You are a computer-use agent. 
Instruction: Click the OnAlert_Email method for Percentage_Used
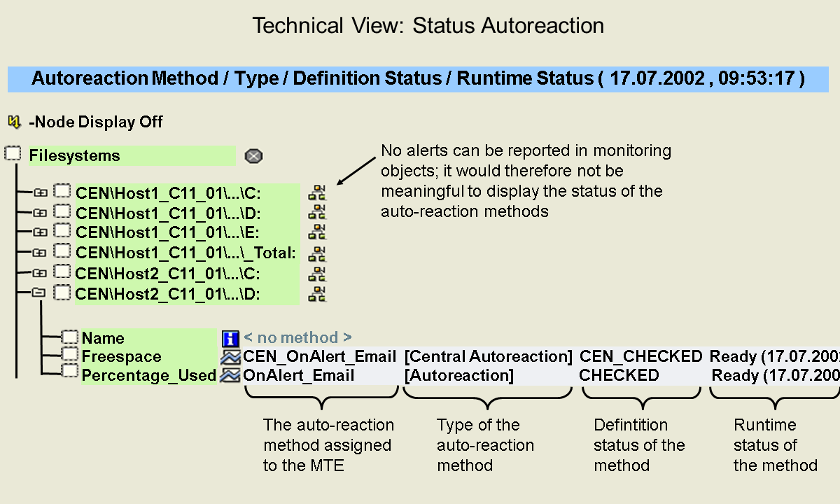pos(299,376)
